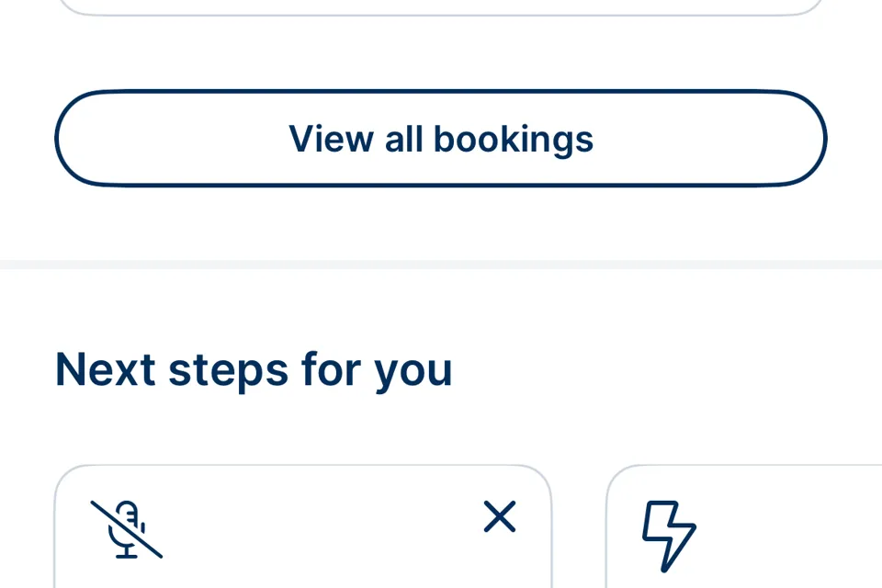882x588 pixels.
Task: Click the diagonal slash through the microphone
Action: click(127, 529)
